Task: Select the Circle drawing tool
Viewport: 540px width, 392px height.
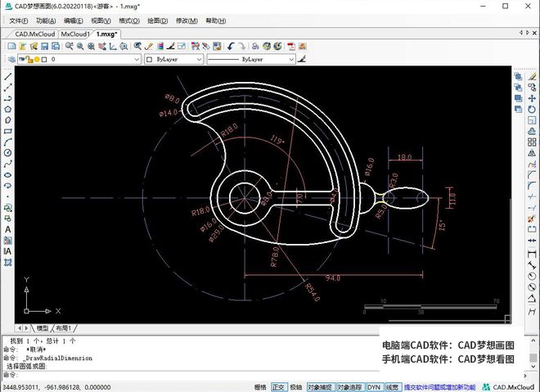Action: pos(7,153)
